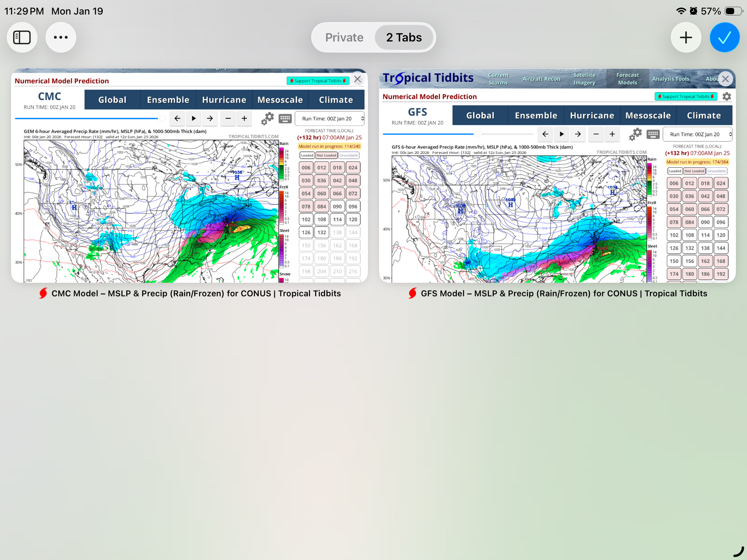
Task: Click keyboard shortcuts icon in CMC tab
Action: (285, 119)
